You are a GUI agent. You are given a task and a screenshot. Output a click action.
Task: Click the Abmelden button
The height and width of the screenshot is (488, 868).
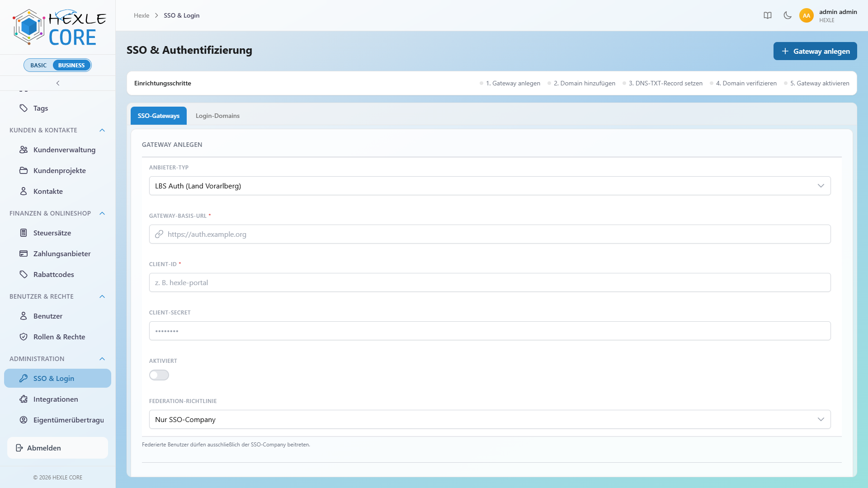(58, 448)
